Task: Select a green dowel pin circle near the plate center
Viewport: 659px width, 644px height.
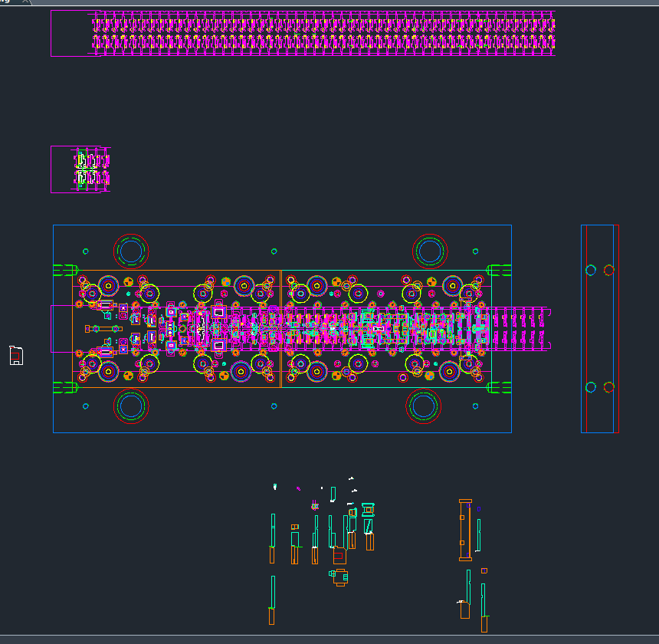Action: point(274,250)
